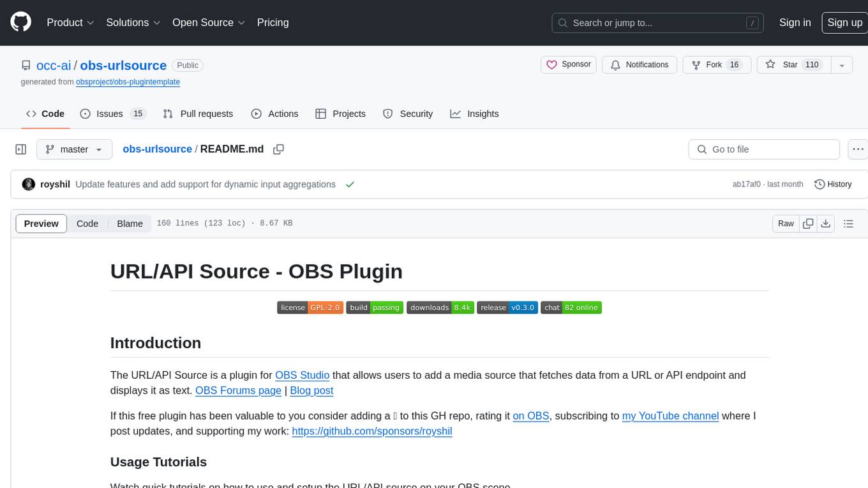Click the Public repository label

click(188, 65)
